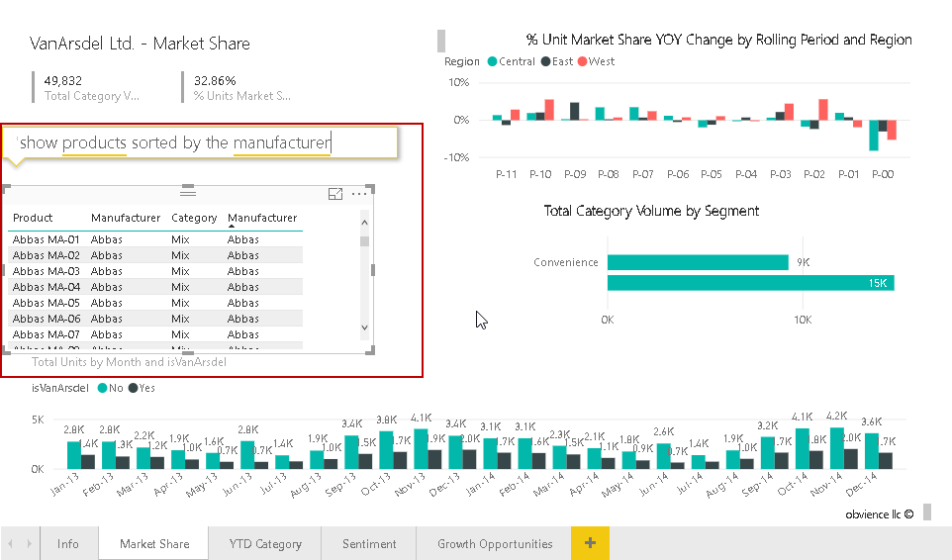Click into the Q&A question text box
952x560 pixels.
point(198,143)
